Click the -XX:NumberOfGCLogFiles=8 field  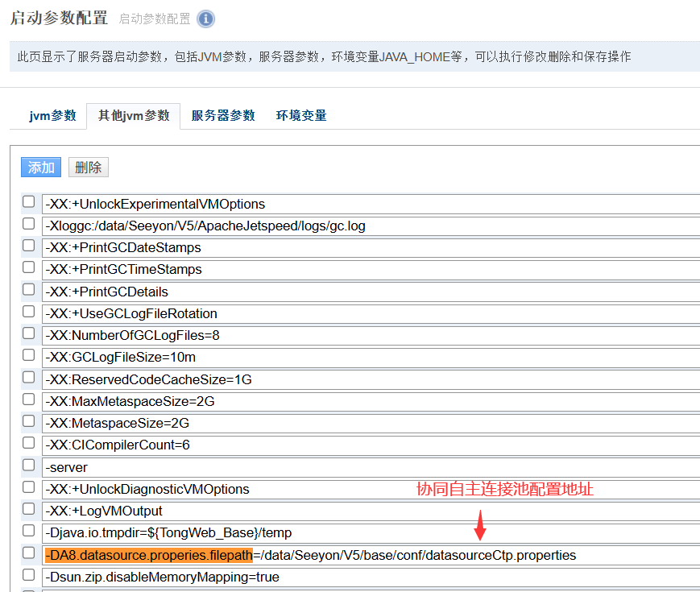coord(371,336)
